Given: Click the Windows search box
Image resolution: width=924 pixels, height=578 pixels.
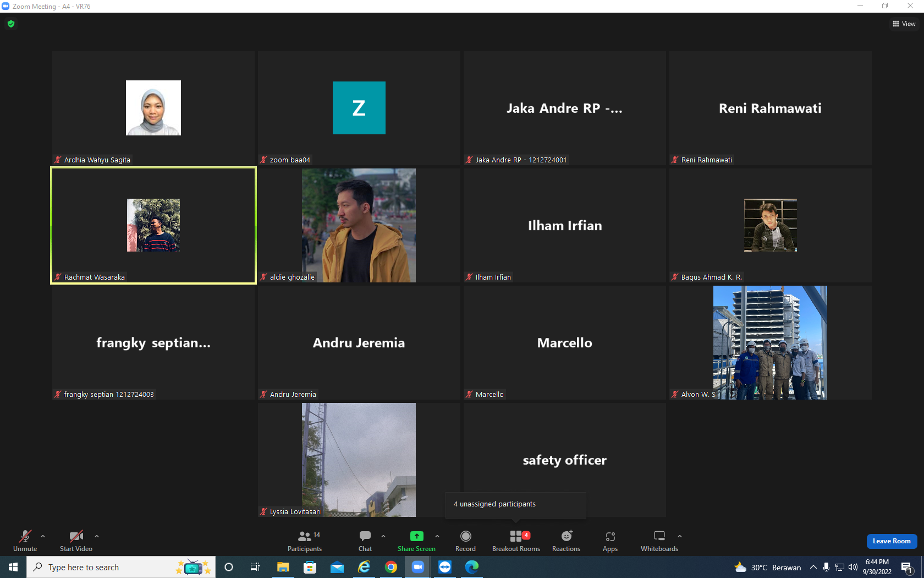Looking at the screenshot, I should (x=120, y=567).
